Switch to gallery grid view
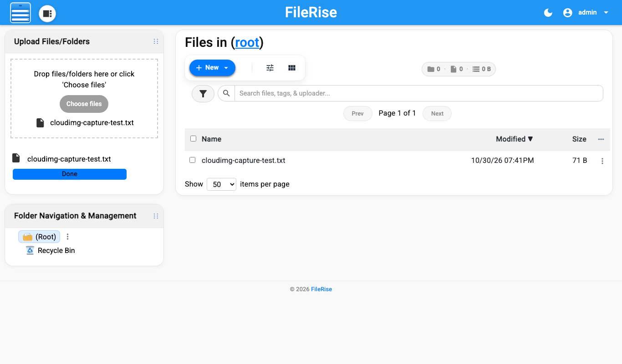622x364 pixels. click(x=292, y=68)
